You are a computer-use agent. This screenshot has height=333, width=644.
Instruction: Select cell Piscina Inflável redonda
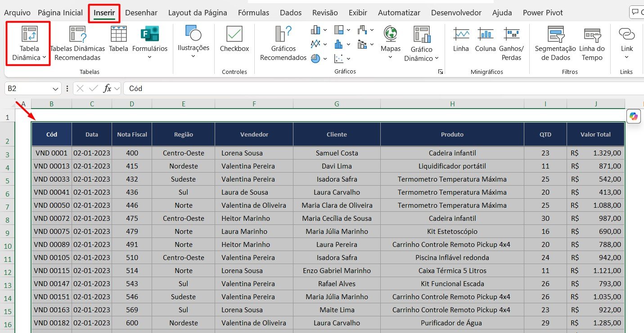click(452, 257)
